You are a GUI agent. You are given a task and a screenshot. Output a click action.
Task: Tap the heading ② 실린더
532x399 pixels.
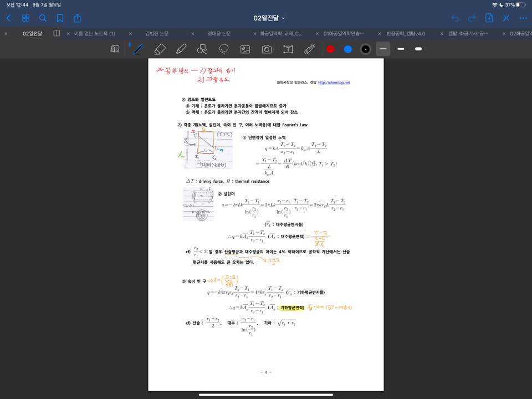coord(226,194)
